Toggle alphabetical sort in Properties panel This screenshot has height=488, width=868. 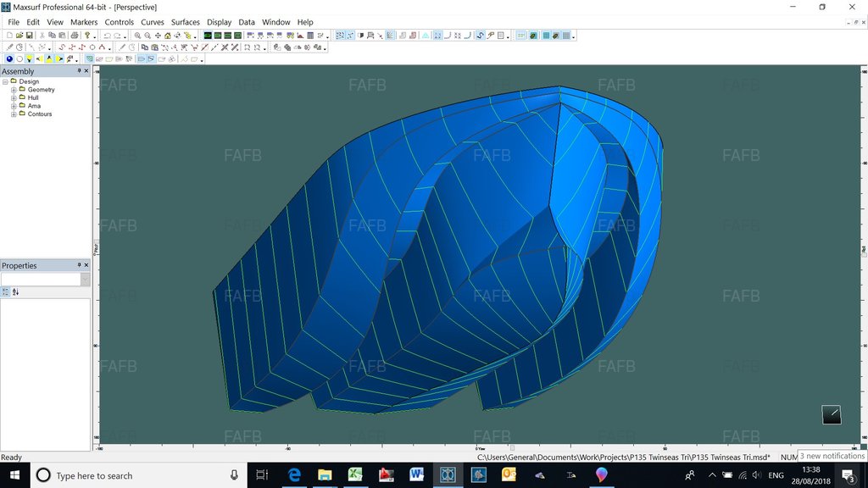click(x=15, y=291)
